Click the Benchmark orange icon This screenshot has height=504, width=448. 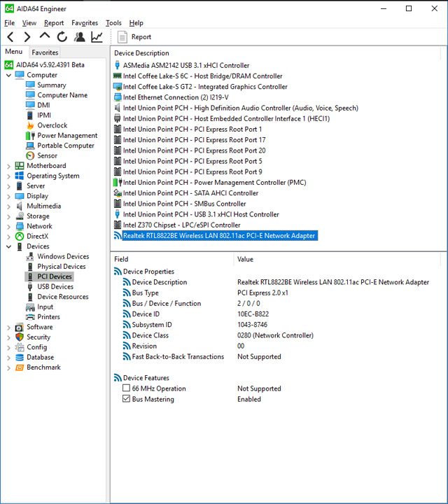[x=20, y=367]
